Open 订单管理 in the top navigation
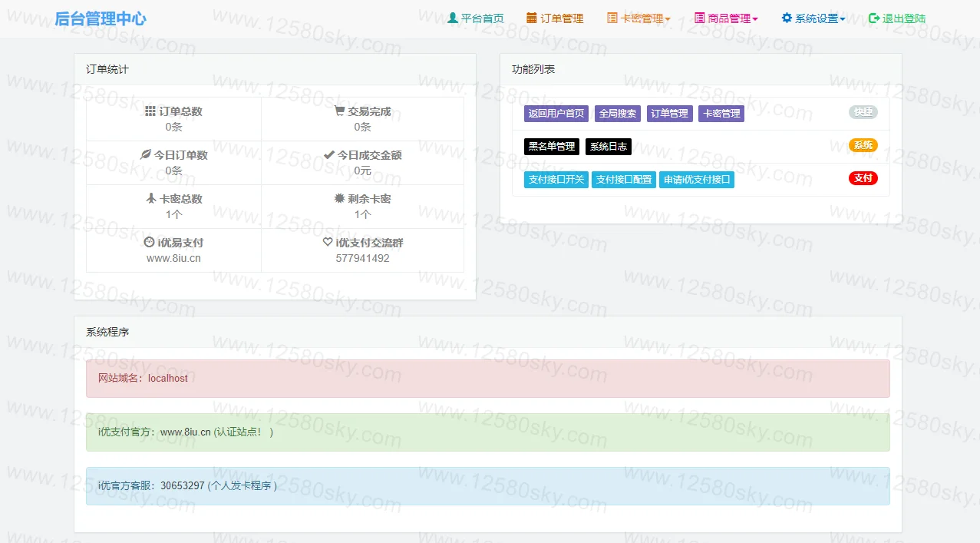The width and height of the screenshot is (980, 543). [555, 18]
